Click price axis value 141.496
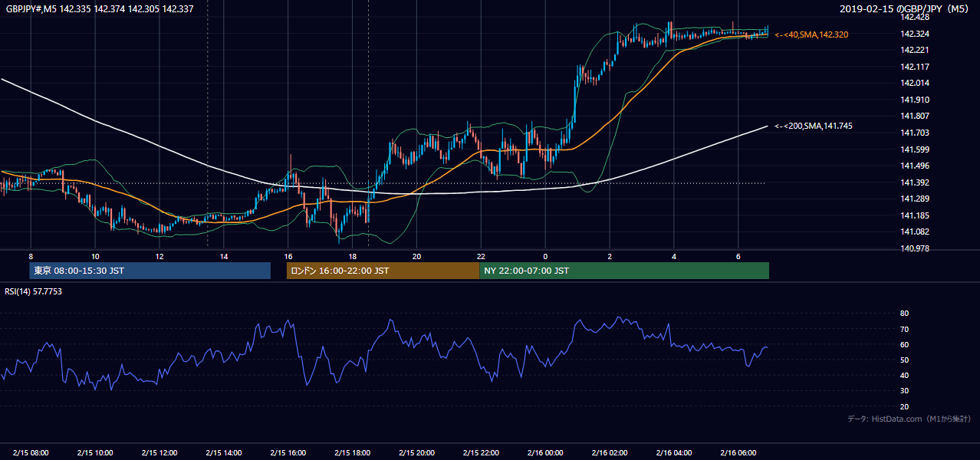 pos(916,166)
